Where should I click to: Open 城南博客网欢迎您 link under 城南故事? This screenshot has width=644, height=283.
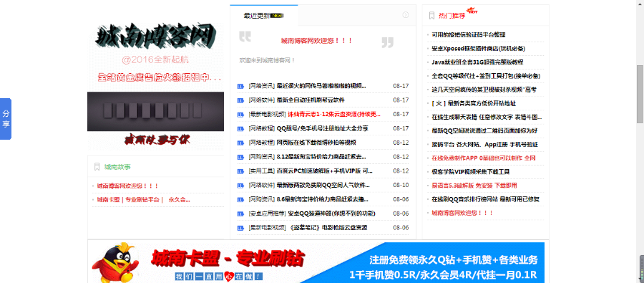[128, 186]
